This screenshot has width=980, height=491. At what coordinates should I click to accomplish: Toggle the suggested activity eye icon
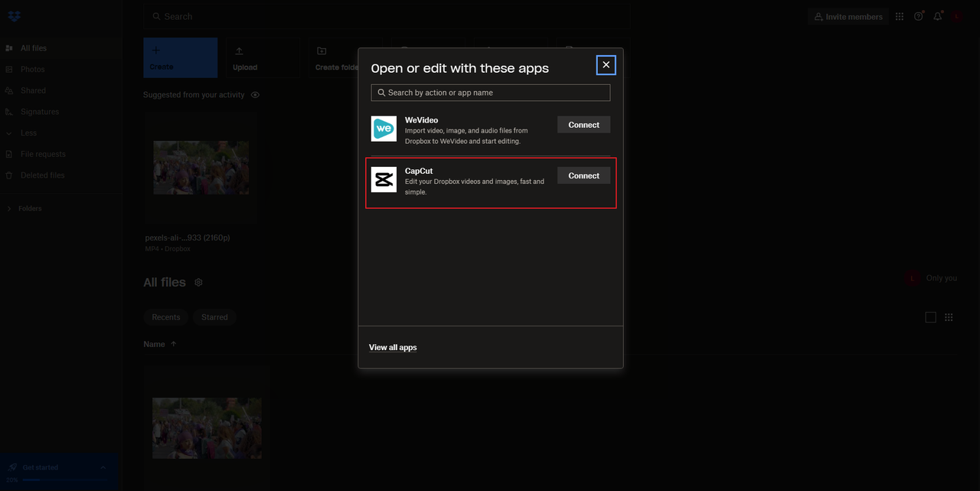tap(255, 95)
